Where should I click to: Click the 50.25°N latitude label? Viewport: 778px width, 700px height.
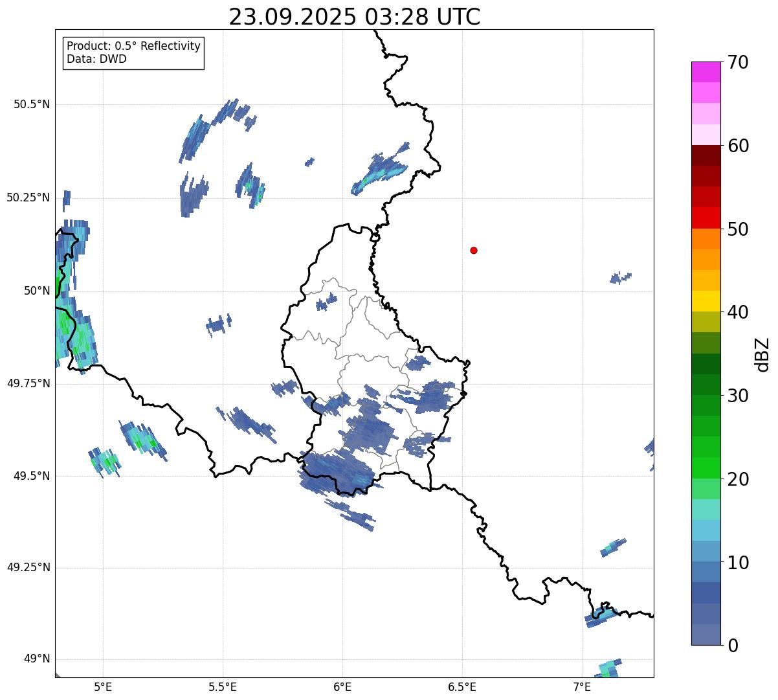click(x=28, y=198)
